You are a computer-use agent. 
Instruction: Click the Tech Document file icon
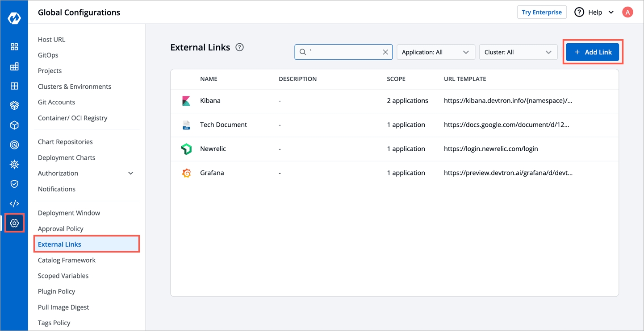click(x=186, y=125)
